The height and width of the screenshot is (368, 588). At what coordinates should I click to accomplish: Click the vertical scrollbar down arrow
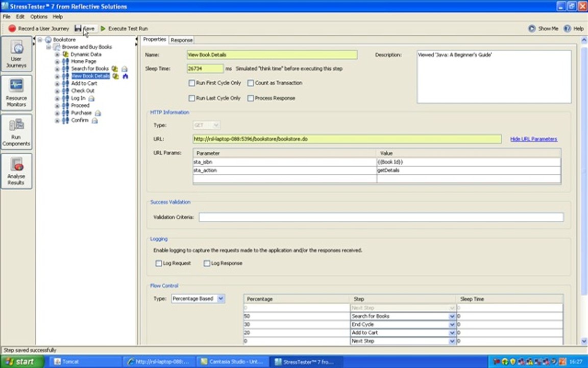[x=584, y=341]
